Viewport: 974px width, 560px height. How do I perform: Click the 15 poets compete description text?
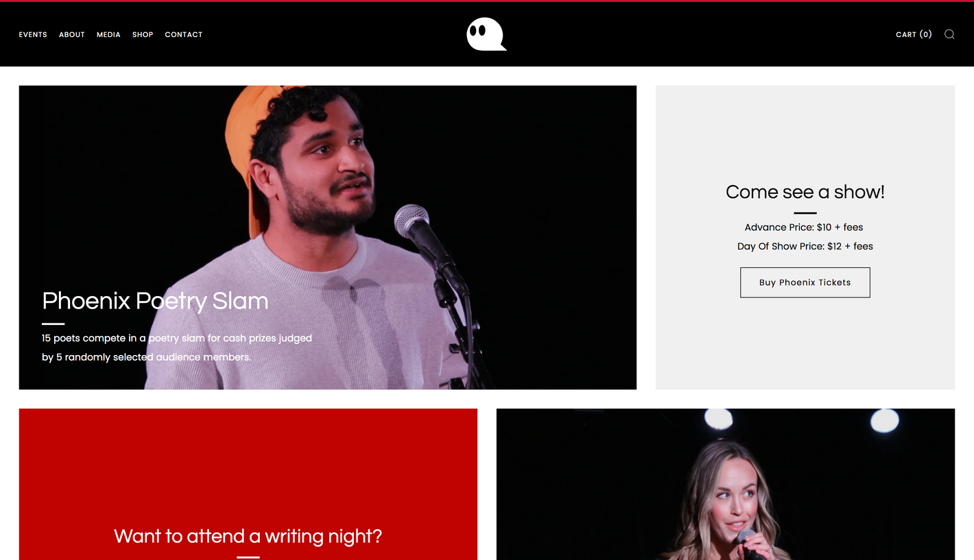[x=177, y=348]
